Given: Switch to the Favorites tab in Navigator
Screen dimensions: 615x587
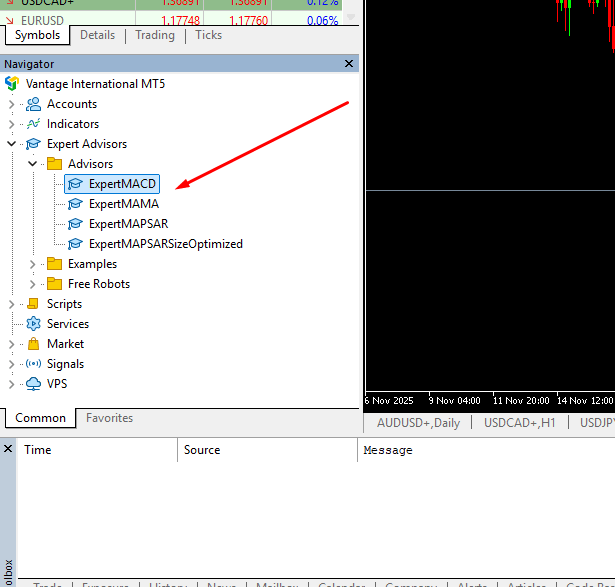Looking at the screenshot, I should point(109,418).
